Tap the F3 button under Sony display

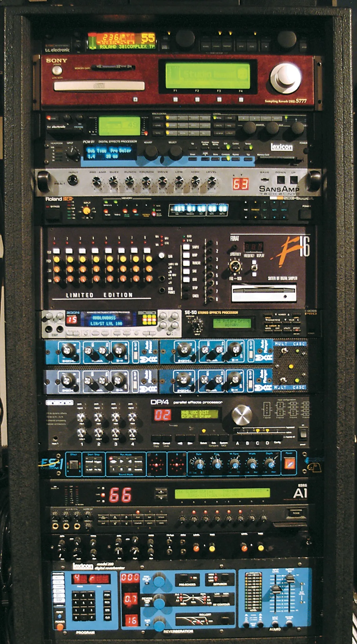(219, 99)
